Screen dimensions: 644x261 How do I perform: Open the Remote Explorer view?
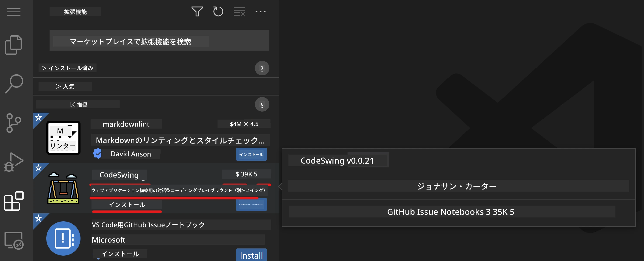pos(14,240)
